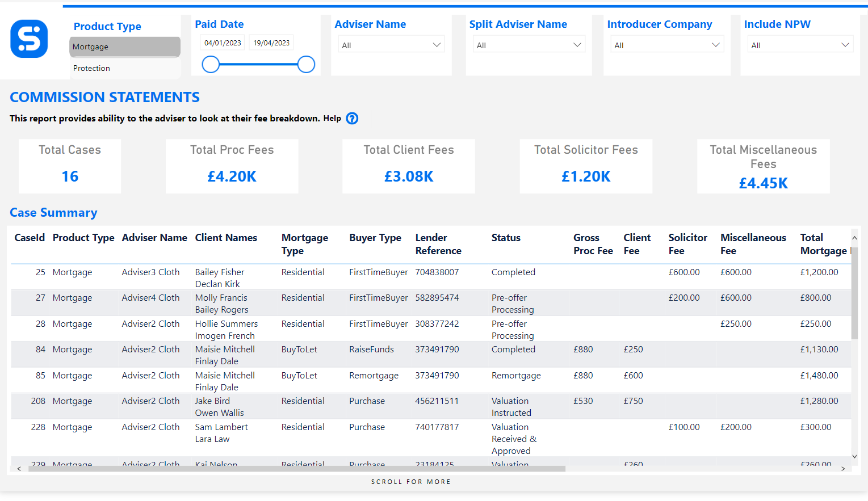The image size is (868, 501).
Task: Click total mortgage £1,200.00 value
Action: tap(819, 272)
